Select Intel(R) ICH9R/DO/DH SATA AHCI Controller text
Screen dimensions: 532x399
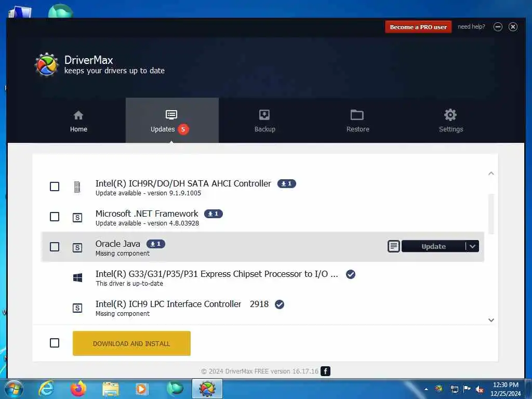(183, 183)
